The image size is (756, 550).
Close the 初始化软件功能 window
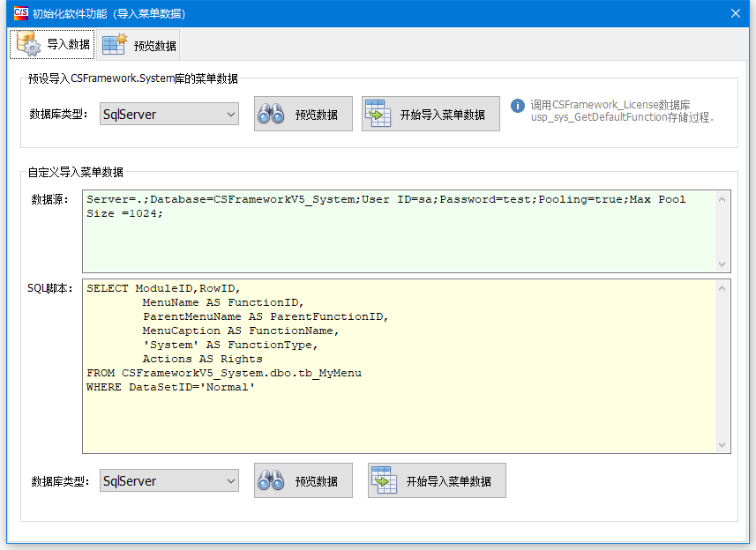735,13
